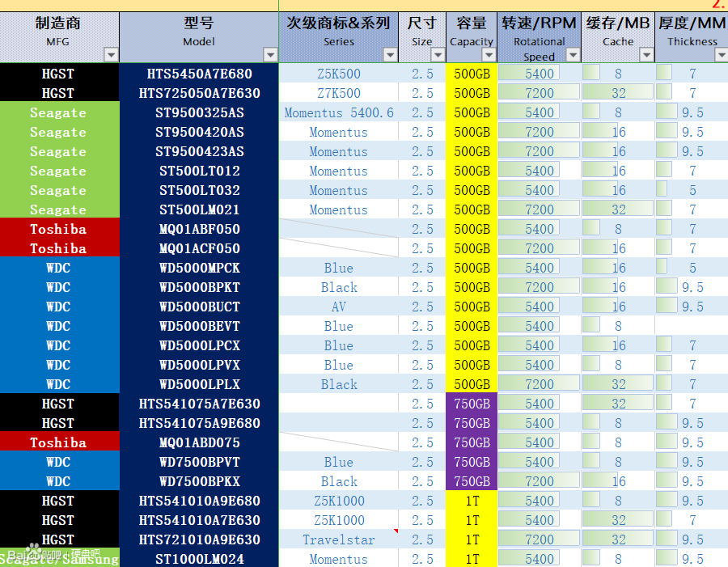Click the WD5000MPCK model cell
728x567 pixels.
199,268
